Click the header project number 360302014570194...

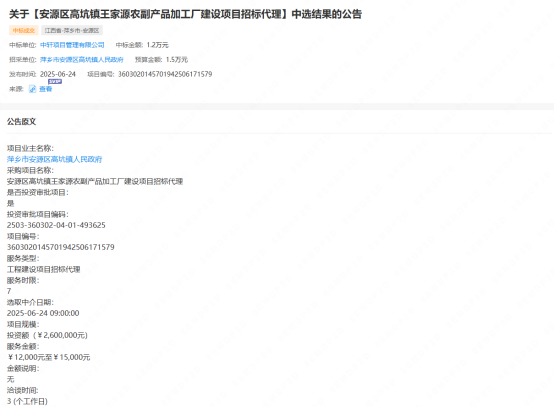(165, 74)
